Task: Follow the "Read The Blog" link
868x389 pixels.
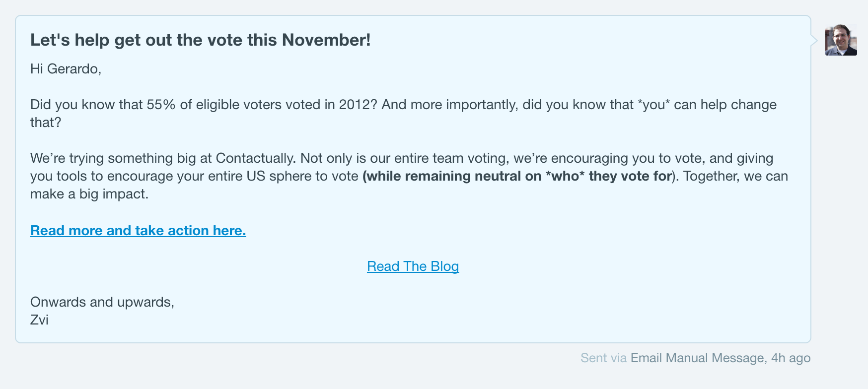Action: coord(413,266)
